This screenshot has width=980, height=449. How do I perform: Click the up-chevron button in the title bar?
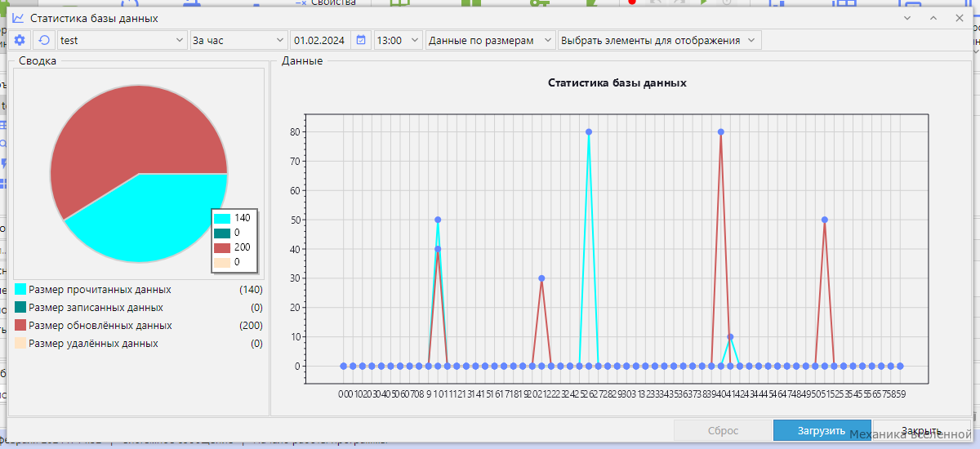click(x=933, y=18)
